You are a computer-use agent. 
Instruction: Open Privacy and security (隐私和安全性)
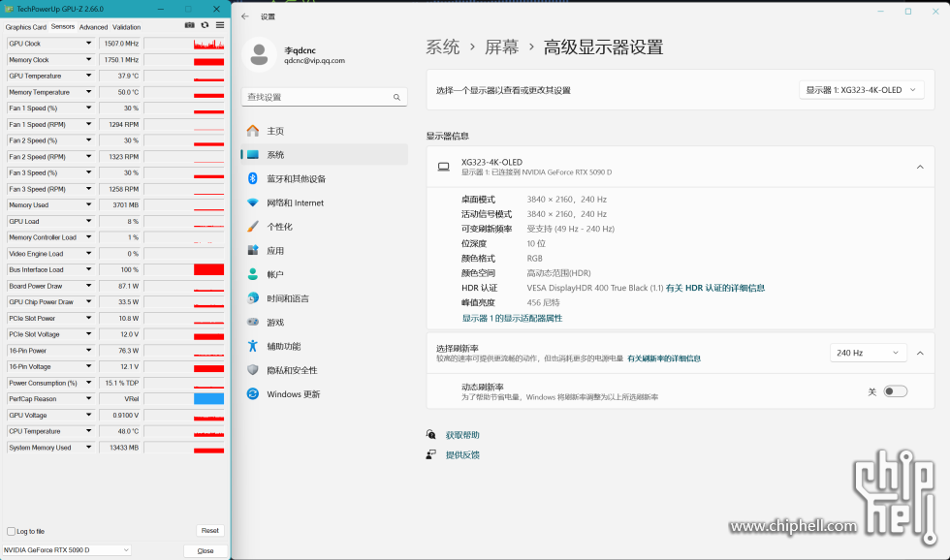(x=324, y=370)
